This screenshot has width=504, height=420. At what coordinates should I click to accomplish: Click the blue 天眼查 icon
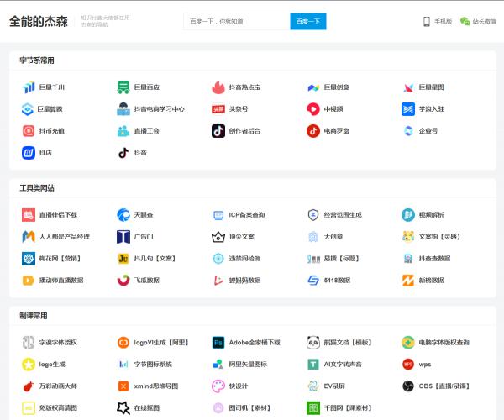pos(123,215)
